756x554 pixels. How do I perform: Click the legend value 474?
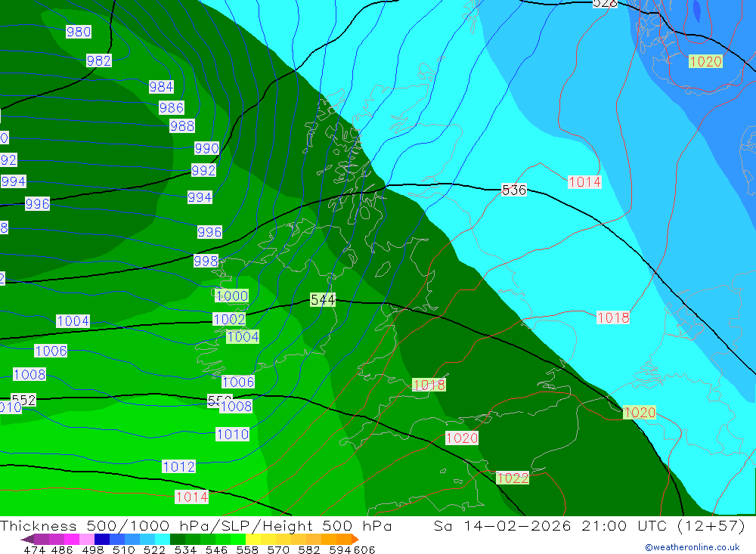tap(34, 550)
